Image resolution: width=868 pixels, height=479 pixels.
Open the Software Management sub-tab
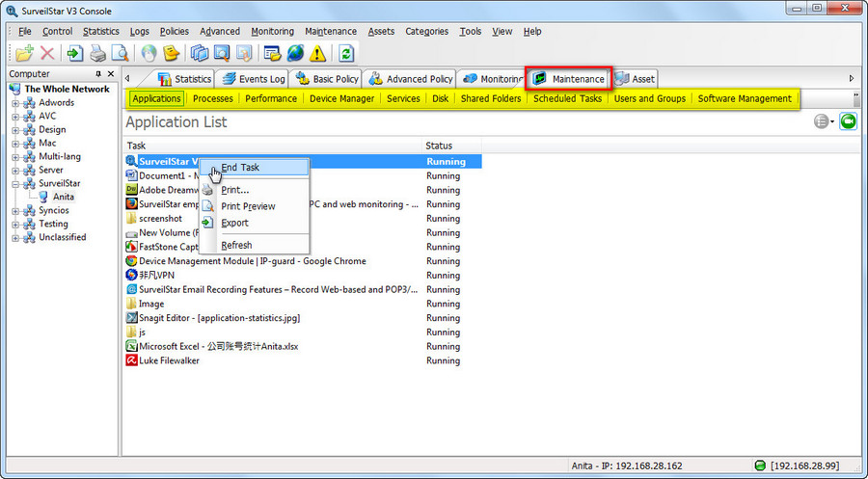tap(745, 98)
